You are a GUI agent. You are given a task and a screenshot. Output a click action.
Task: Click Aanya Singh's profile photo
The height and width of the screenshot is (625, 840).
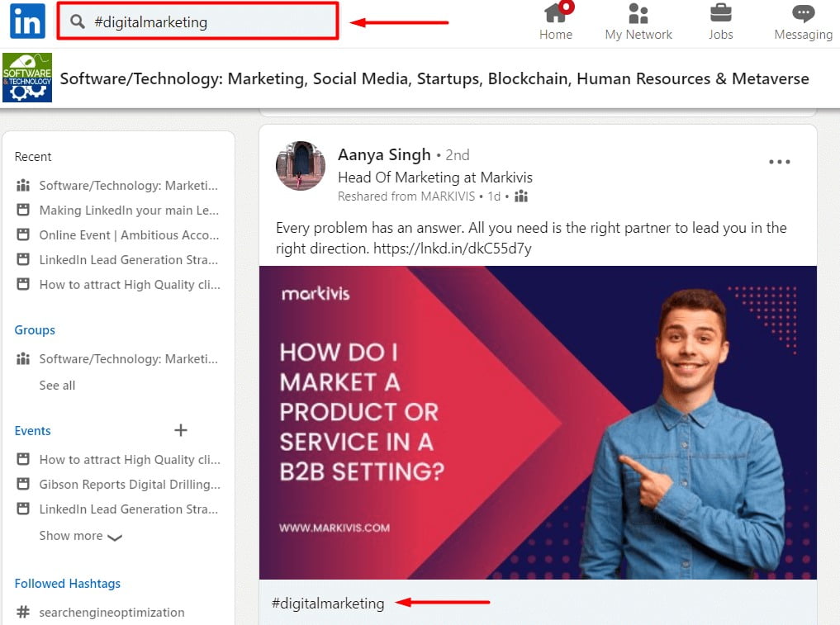pos(301,165)
